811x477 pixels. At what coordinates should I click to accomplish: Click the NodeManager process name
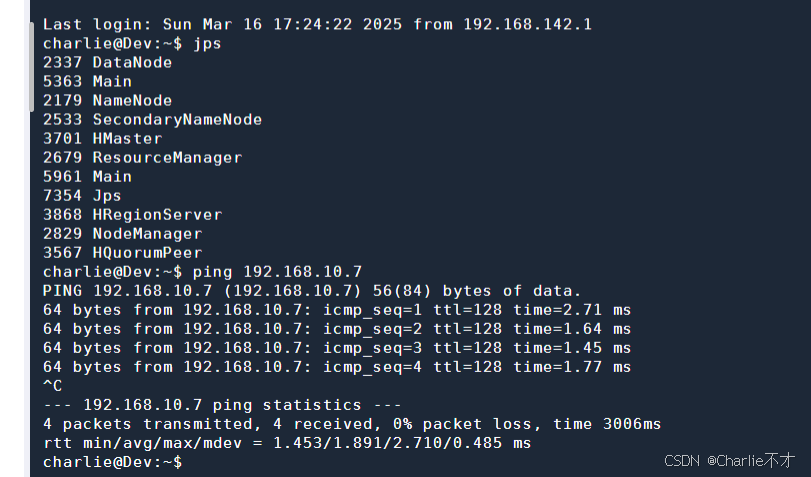[x=147, y=233]
